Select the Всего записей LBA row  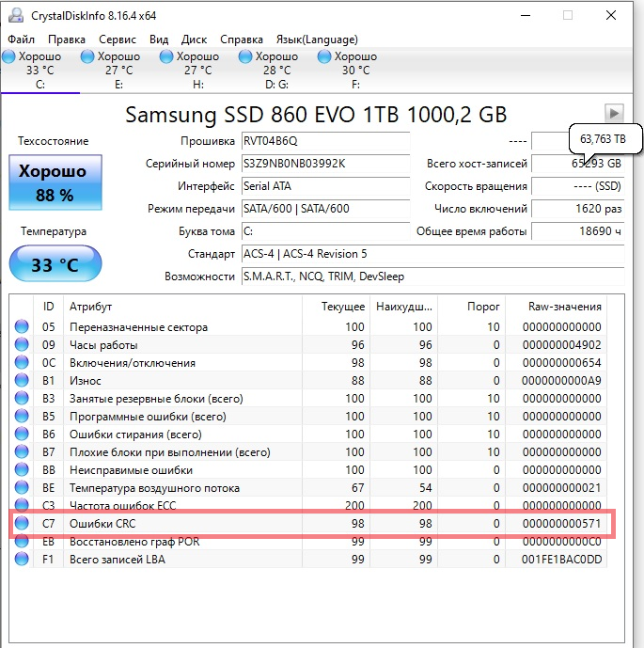[308, 560]
